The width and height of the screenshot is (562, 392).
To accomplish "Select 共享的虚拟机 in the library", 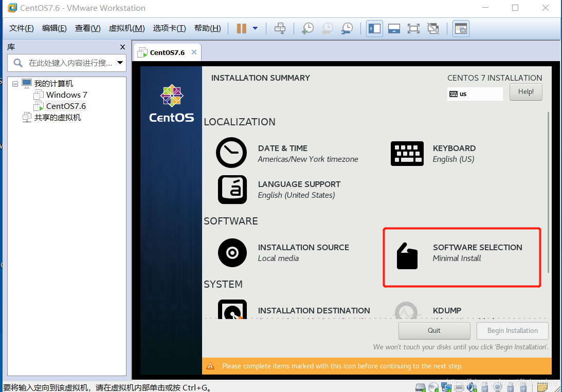I will 58,118.
